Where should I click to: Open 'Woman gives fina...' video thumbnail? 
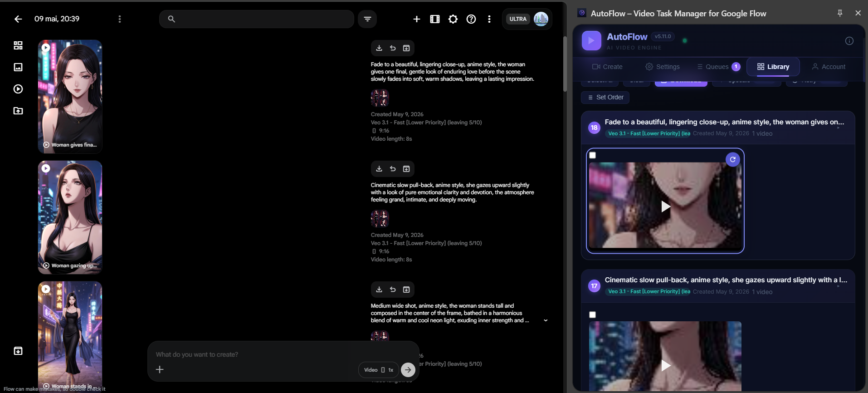pos(70,96)
